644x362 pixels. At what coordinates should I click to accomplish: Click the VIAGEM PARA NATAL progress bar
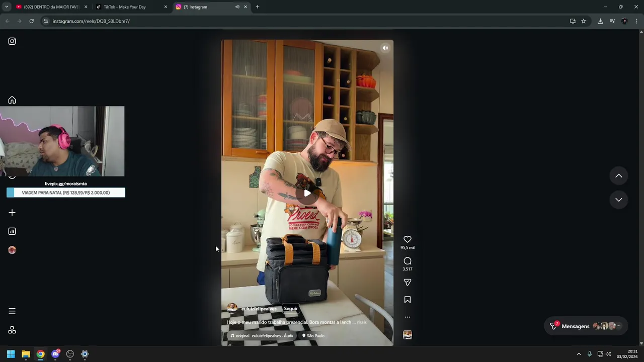coord(66,193)
